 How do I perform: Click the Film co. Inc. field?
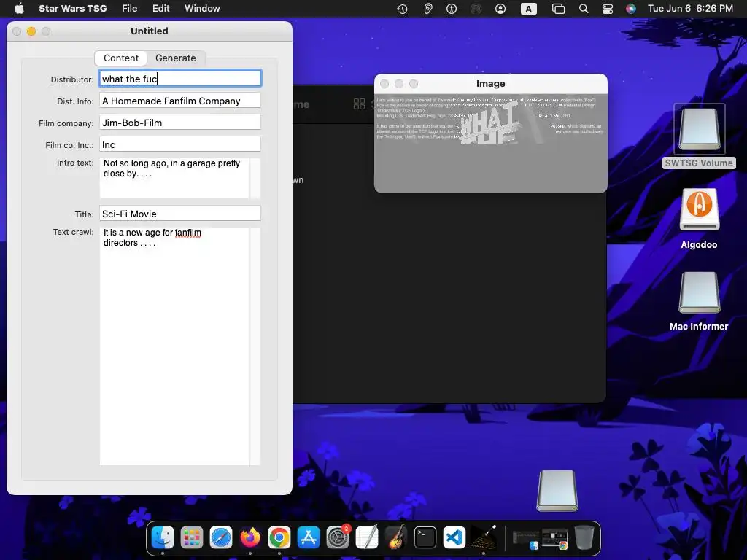[180, 144]
